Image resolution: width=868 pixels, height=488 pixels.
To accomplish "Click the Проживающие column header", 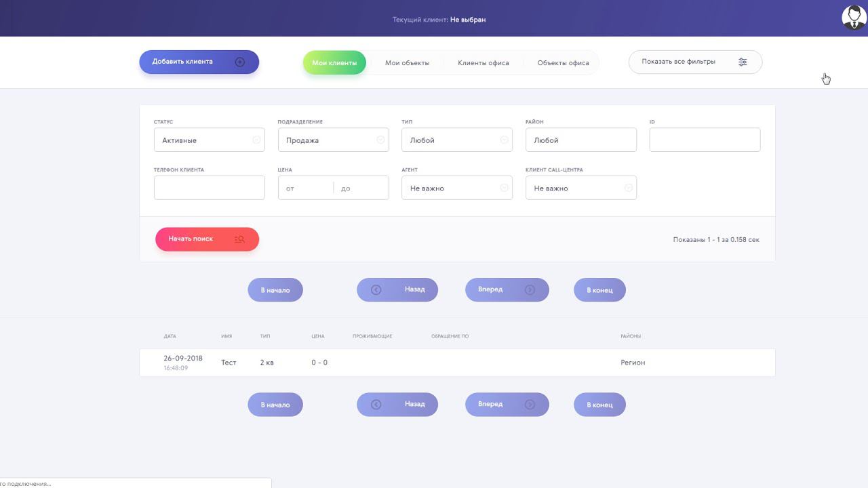I will point(372,336).
